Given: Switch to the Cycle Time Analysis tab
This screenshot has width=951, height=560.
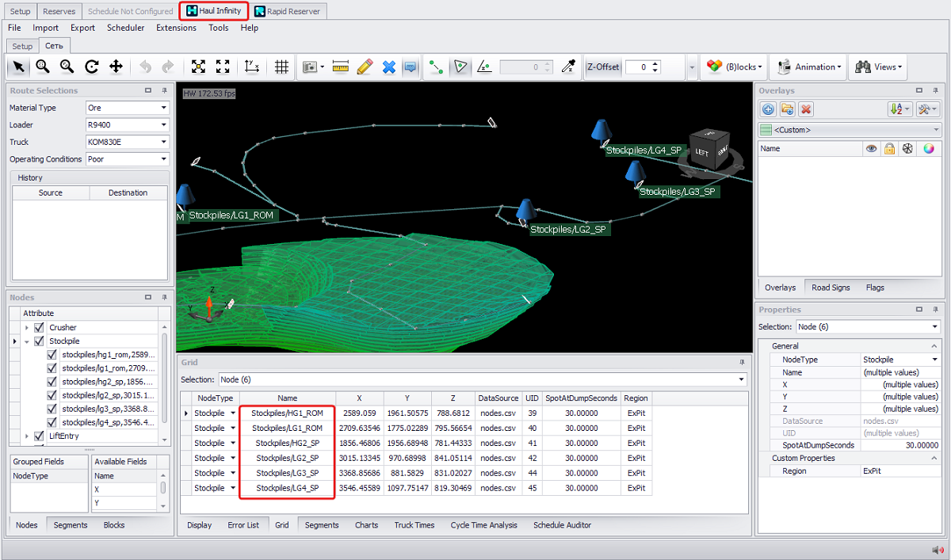Looking at the screenshot, I should [x=483, y=525].
